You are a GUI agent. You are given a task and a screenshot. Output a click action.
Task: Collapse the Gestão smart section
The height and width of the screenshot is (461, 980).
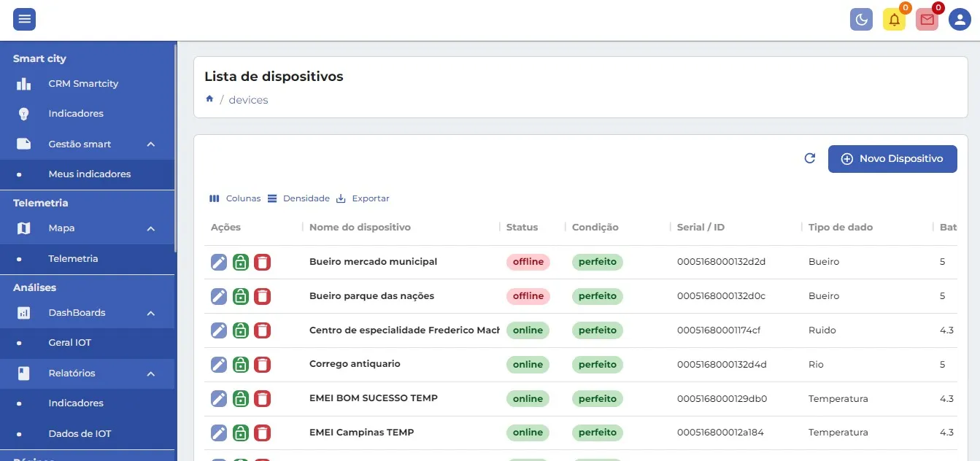click(x=151, y=144)
